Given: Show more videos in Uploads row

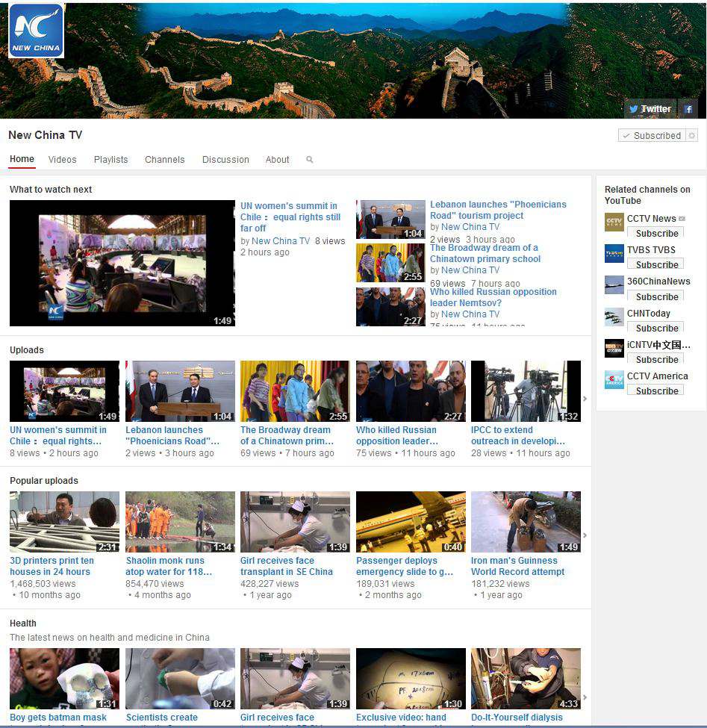Looking at the screenshot, I should (x=585, y=399).
